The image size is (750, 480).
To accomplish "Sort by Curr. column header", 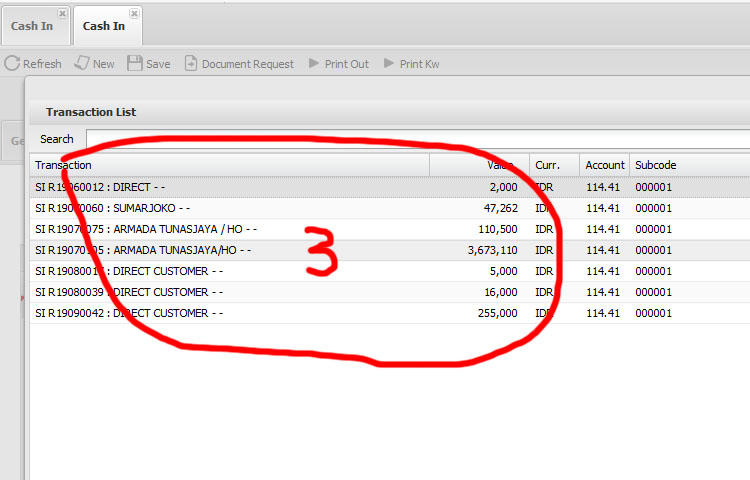I will (x=554, y=165).
